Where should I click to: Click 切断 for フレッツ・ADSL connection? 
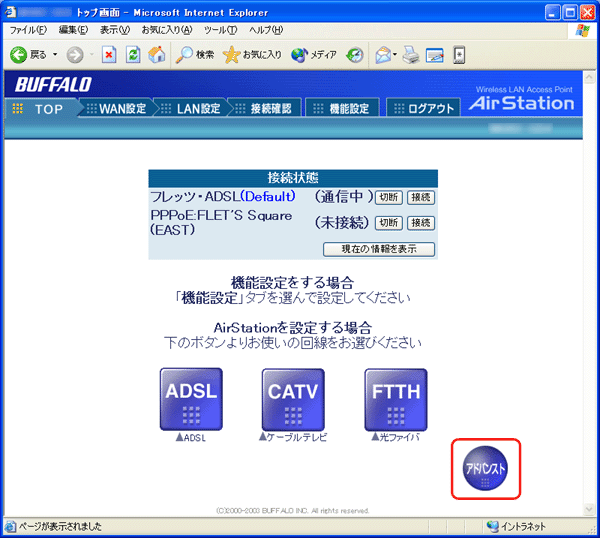coord(389,197)
